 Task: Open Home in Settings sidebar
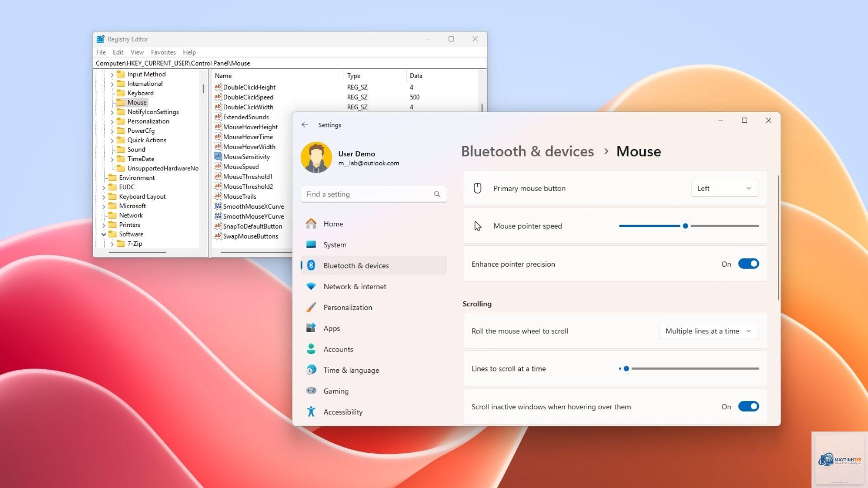[373, 224]
